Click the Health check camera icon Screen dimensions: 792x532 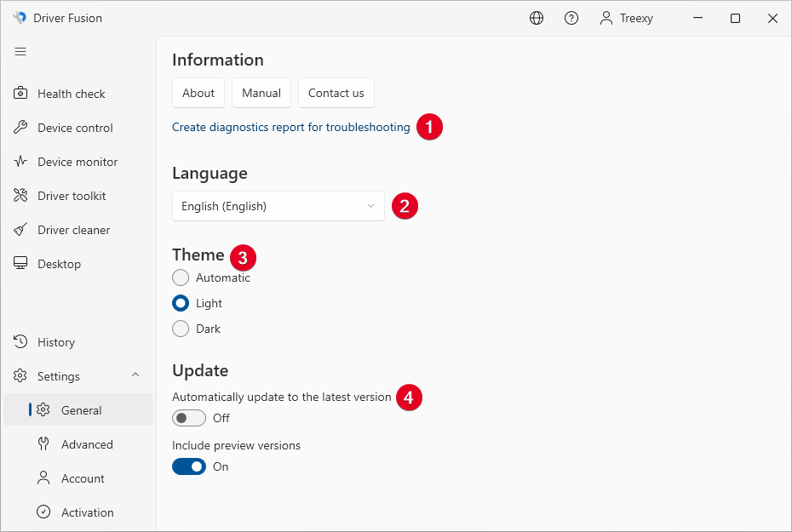tap(20, 94)
